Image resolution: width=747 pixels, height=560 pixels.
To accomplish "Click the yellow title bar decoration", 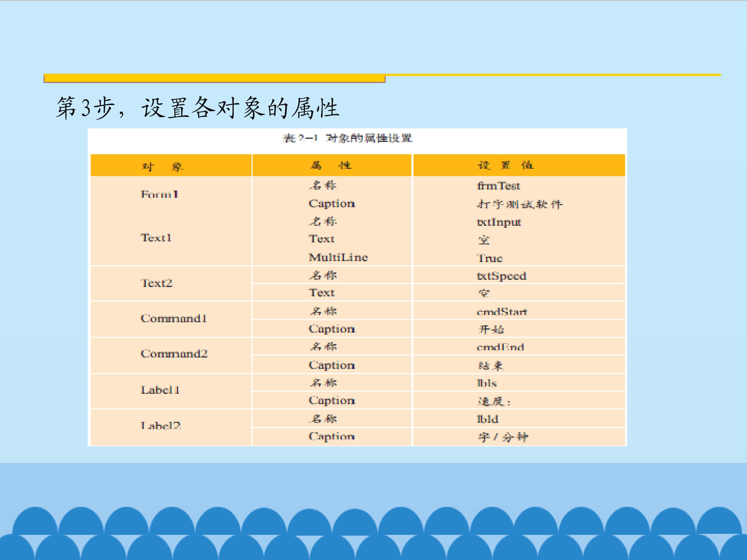I will [215, 78].
